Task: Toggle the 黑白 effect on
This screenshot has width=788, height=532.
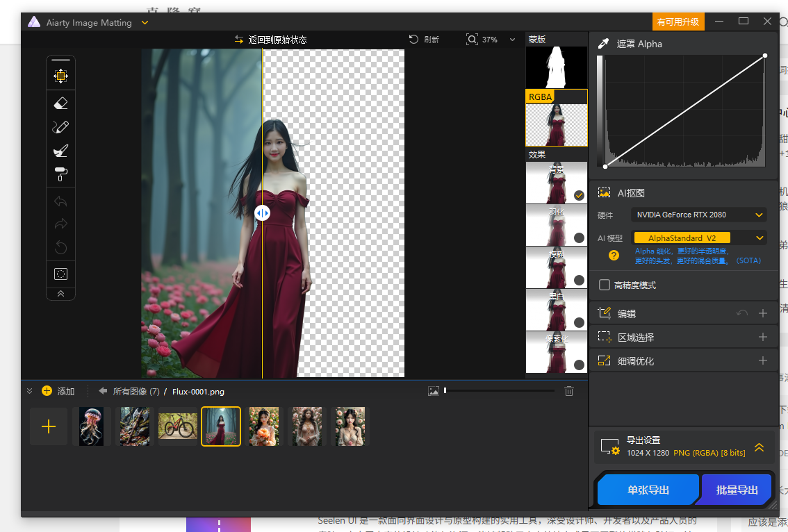Action: click(x=579, y=322)
